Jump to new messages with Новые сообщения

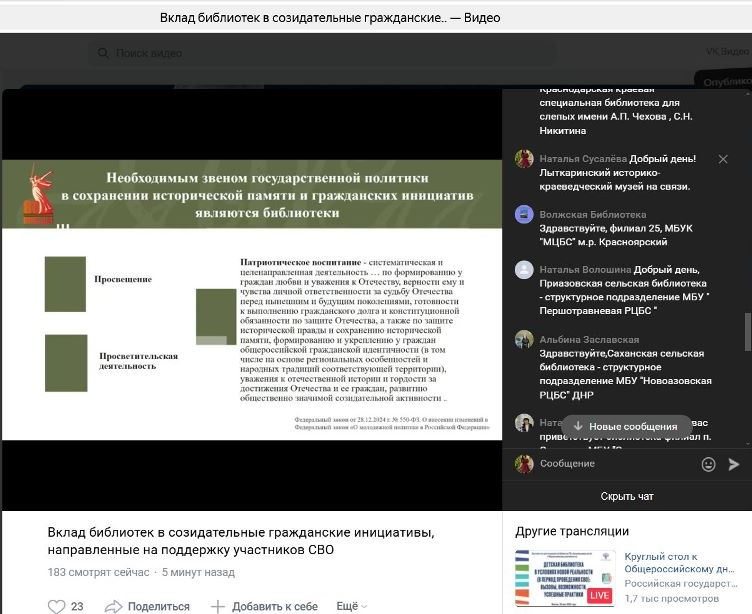[626, 426]
